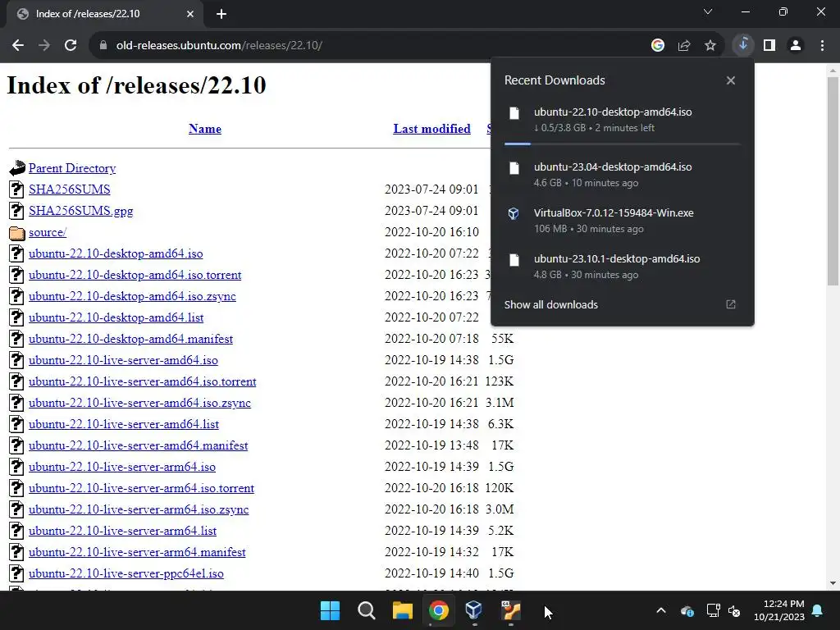This screenshot has height=630, width=840.
Task: Open ubuntu-22.10-live-server-amd64.iso.torrent link
Action: click(x=143, y=381)
